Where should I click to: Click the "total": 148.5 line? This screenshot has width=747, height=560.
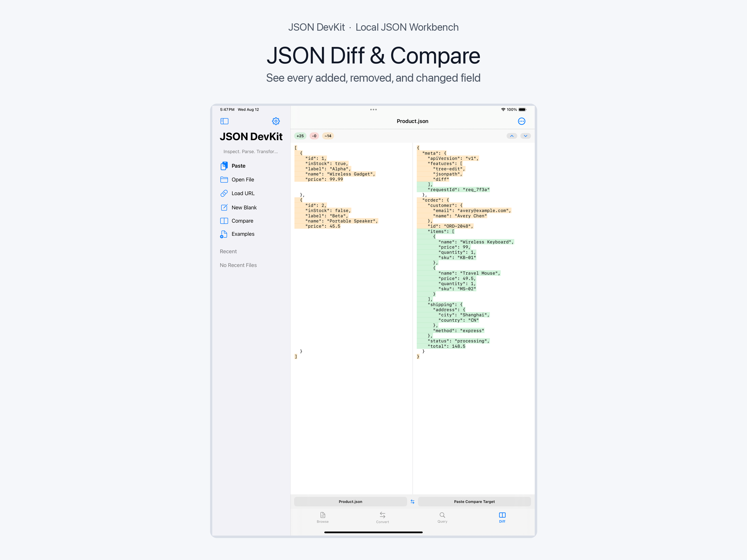pos(446,346)
